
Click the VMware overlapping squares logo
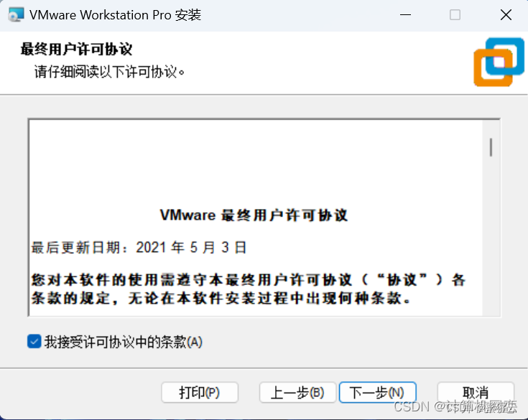tap(499, 62)
